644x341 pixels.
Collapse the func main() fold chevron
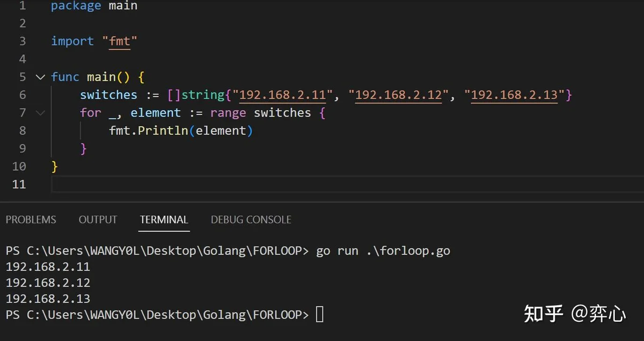point(40,77)
